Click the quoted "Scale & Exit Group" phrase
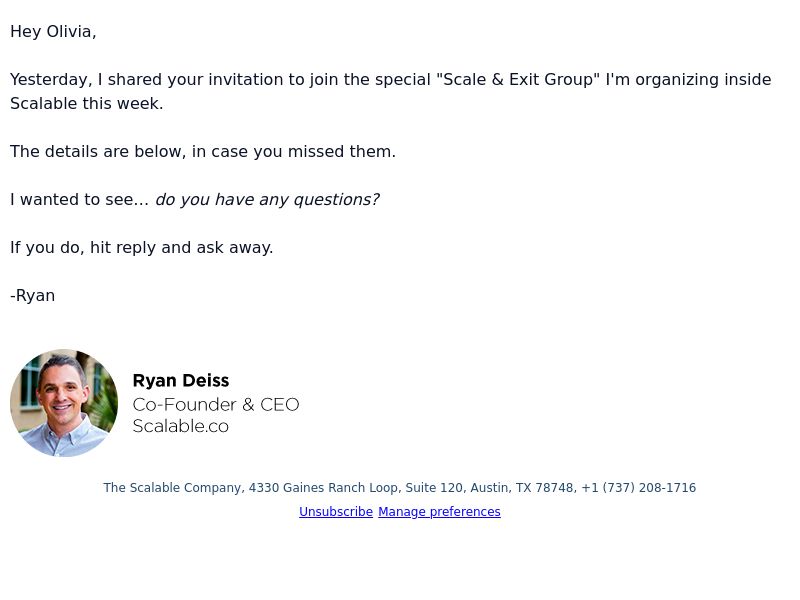Image resolution: width=800 pixels, height=600 pixels. point(518,80)
